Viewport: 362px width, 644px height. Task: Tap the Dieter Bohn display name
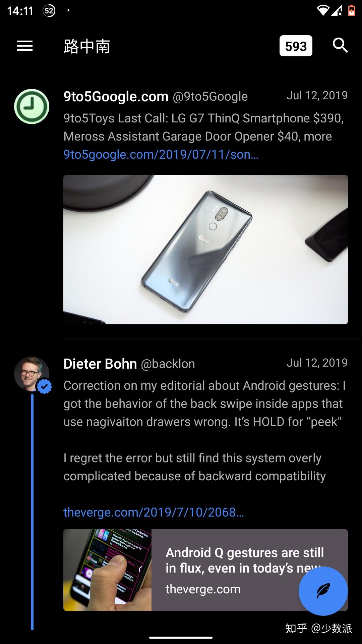tap(100, 364)
